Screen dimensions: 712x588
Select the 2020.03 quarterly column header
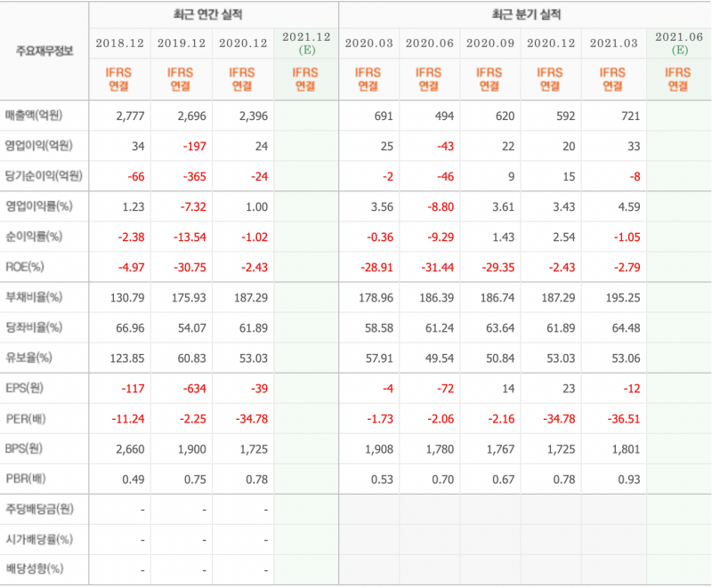[x=368, y=43]
